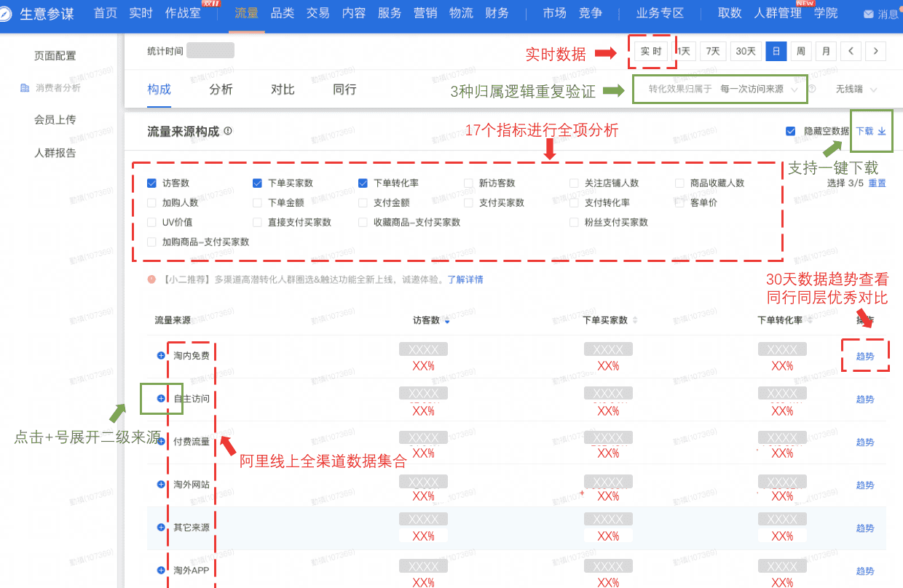Click sort icon on 访客数 column

coord(447,321)
